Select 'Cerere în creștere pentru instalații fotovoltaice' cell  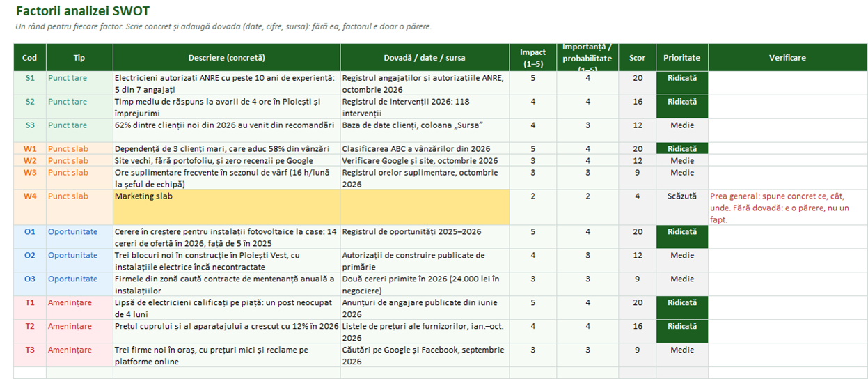pos(227,237)
